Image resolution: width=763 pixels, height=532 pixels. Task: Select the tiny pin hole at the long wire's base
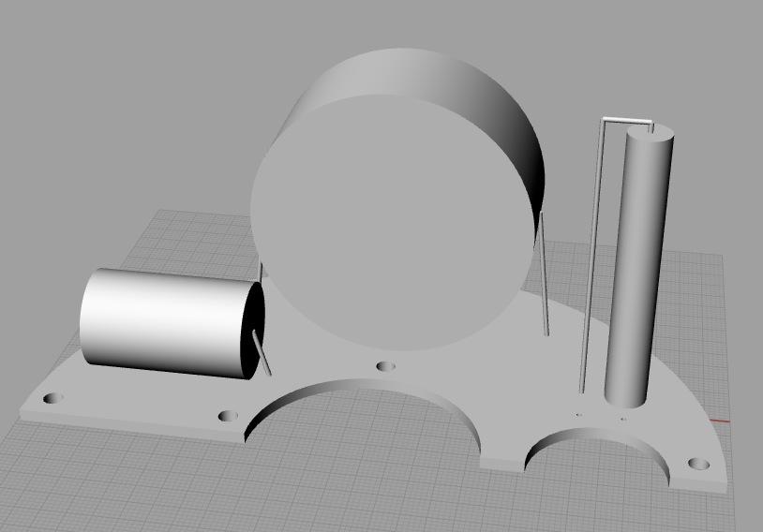click(578, 415)
